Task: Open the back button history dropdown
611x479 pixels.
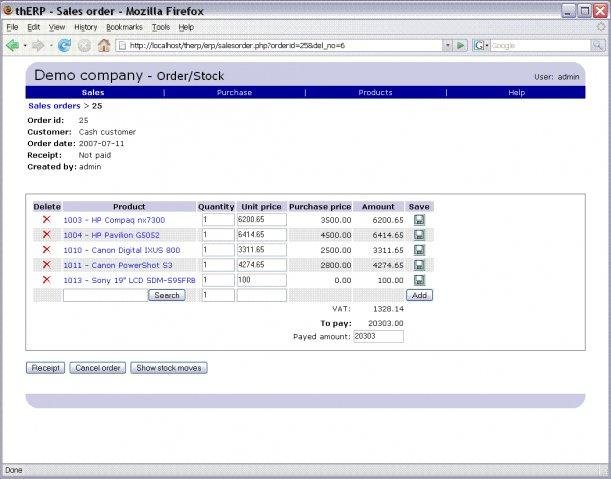Action: click(25, 46)
